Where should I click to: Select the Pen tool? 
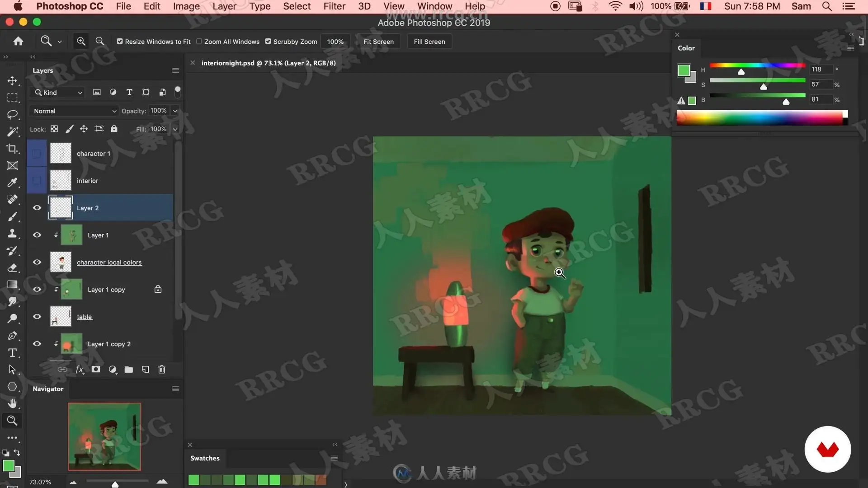coord(12,336)
